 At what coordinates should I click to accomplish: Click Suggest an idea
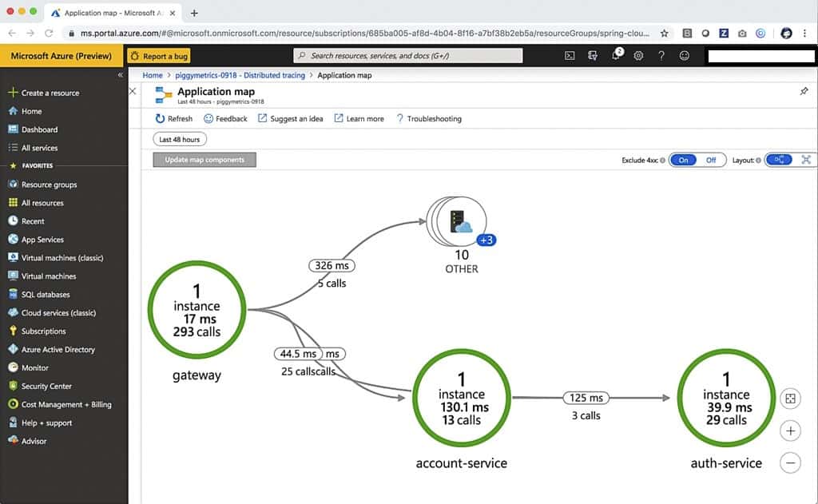291,119
